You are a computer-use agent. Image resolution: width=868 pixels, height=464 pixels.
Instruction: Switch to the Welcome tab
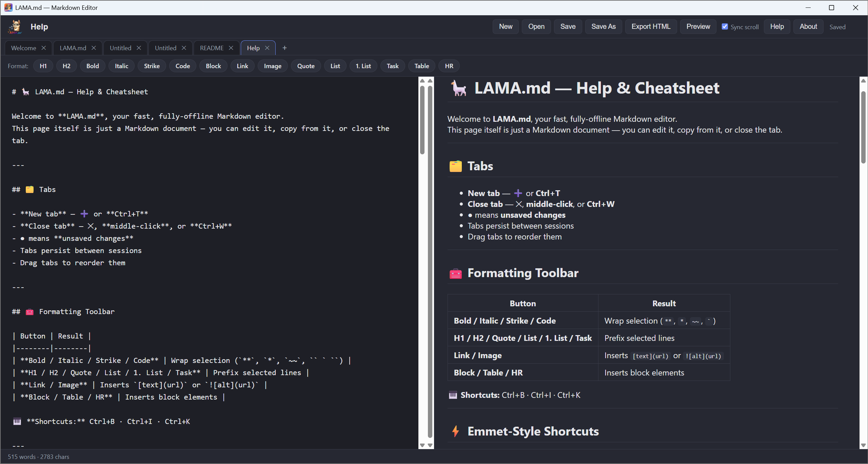pyautogui.click(x=23, y=48)
